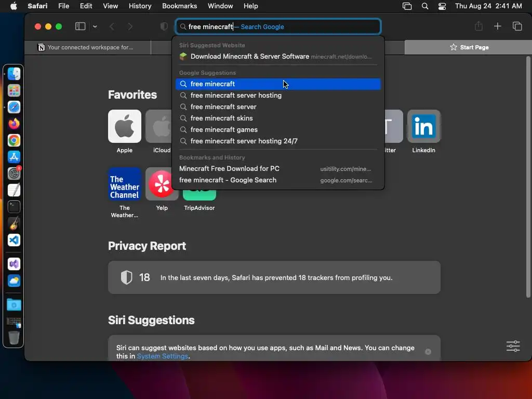The height and width of the screenshot is (399, 532).
Task: Select 'free minecraft server hosting 24/7' suggestion
Action: click(x=278, y=141)
